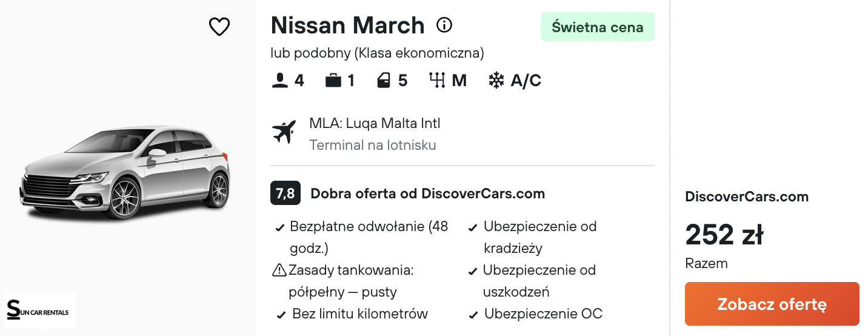Click the Świetna cena badge
The image size is (868, 336).
598,27
